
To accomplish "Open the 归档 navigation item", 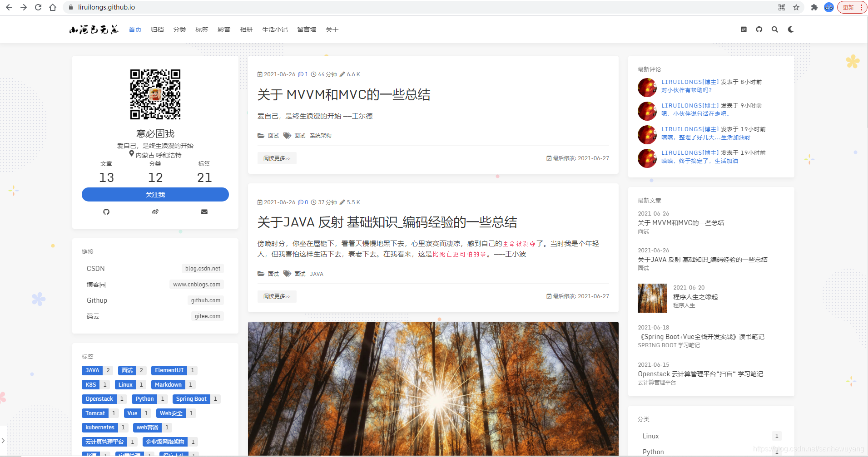I will coord(157,29).
